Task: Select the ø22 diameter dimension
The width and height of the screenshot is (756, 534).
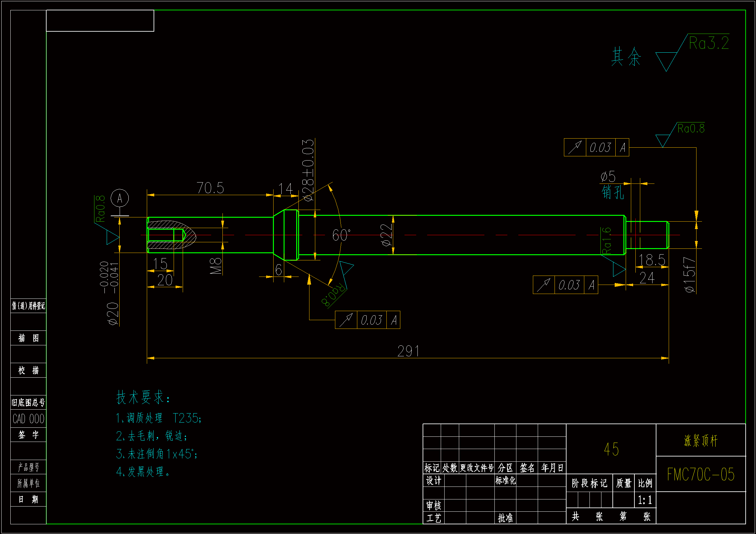Action: click(x=386, y=235)
